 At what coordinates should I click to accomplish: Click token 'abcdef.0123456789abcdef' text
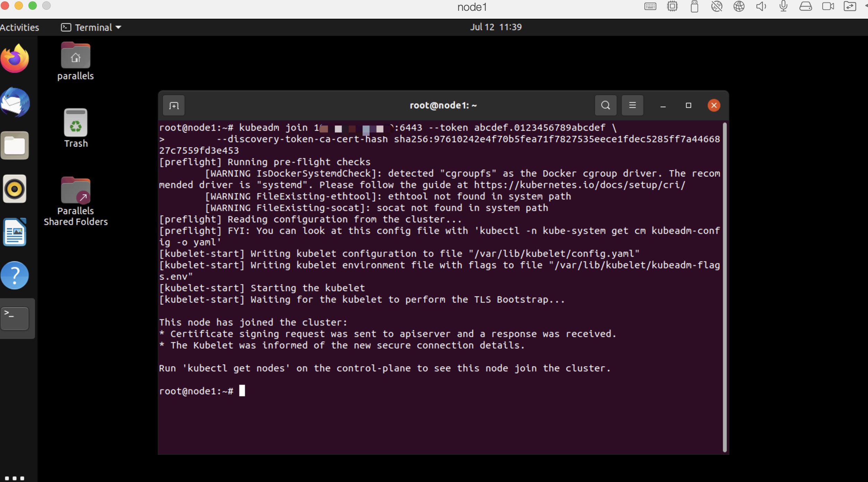coord(540,128)
